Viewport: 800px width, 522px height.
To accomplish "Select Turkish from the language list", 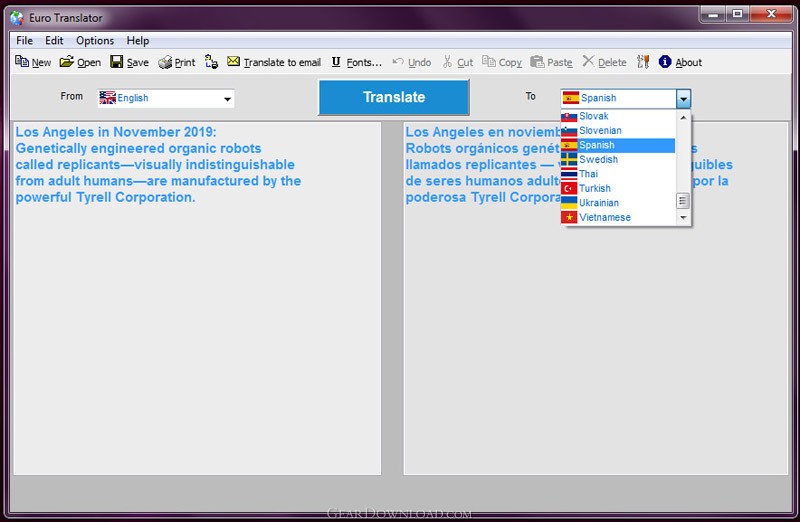I will (618, 188).
